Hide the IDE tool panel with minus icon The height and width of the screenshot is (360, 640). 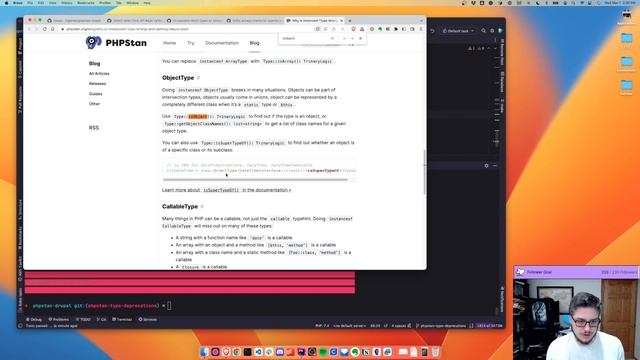[495, 166]
